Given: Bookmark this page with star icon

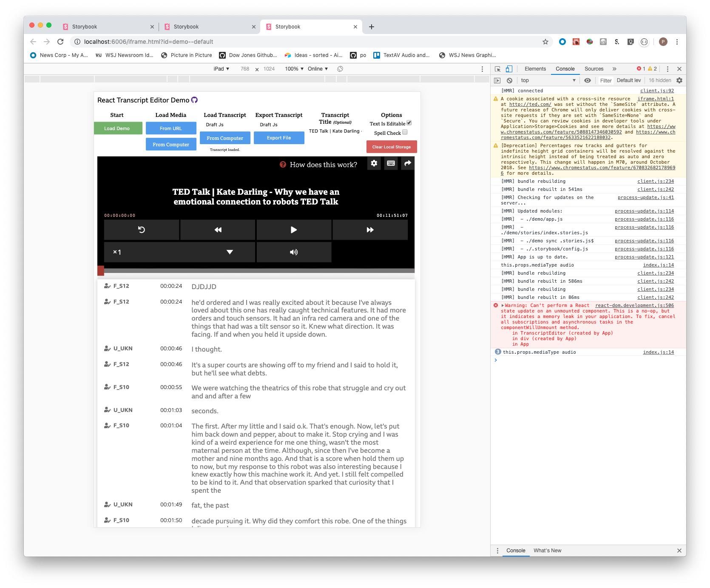Looking at the screenshot, I should coord(545,42).
